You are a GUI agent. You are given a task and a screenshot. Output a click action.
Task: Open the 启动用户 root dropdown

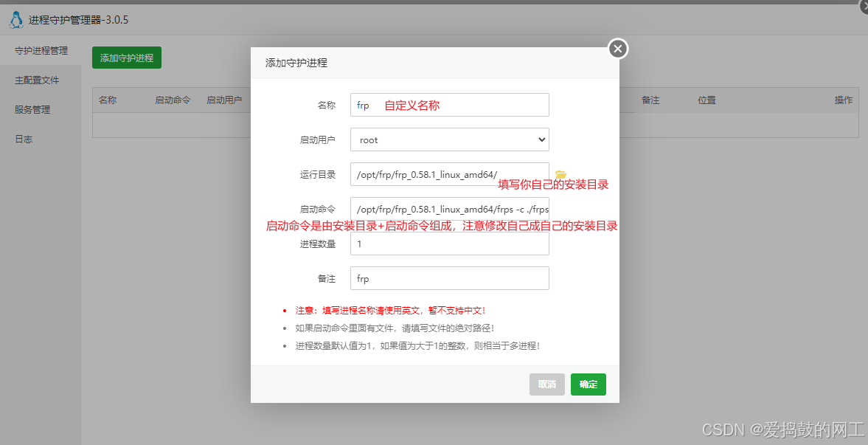point(450,139)
